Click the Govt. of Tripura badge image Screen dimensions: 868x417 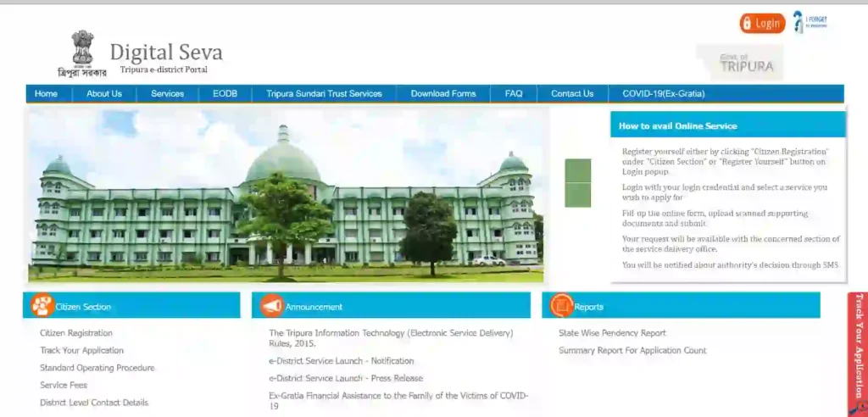coord(739,63)
